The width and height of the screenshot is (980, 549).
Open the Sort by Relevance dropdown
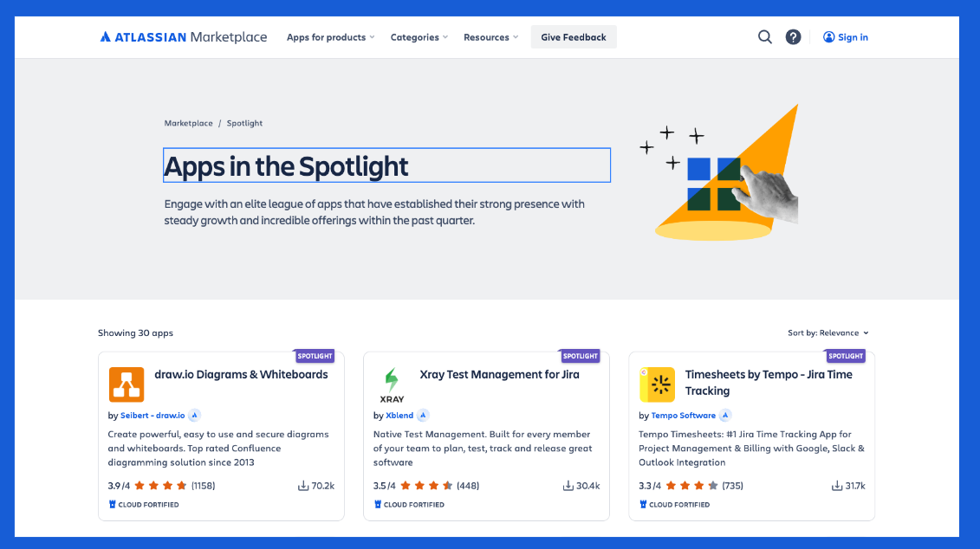(827, 333)
